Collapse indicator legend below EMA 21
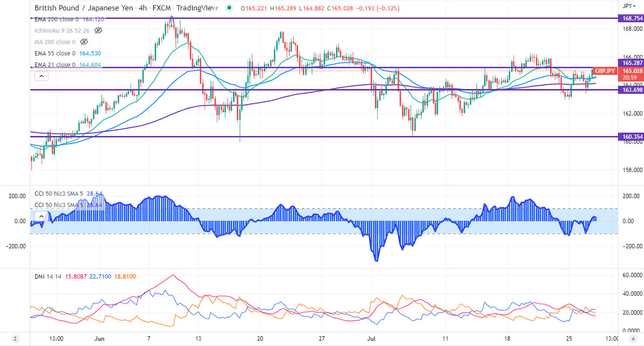The image size is (644, 346). (42, 76)
